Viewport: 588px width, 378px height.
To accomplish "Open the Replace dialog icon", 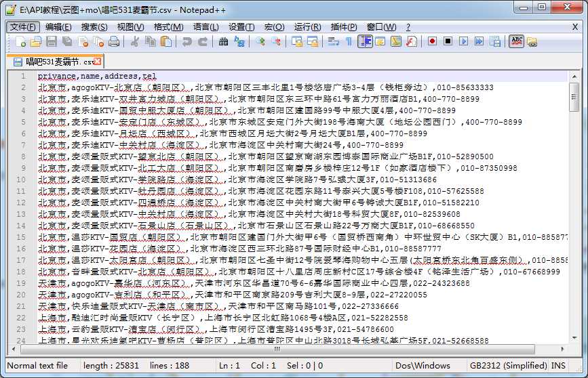I will click(239, 41).
